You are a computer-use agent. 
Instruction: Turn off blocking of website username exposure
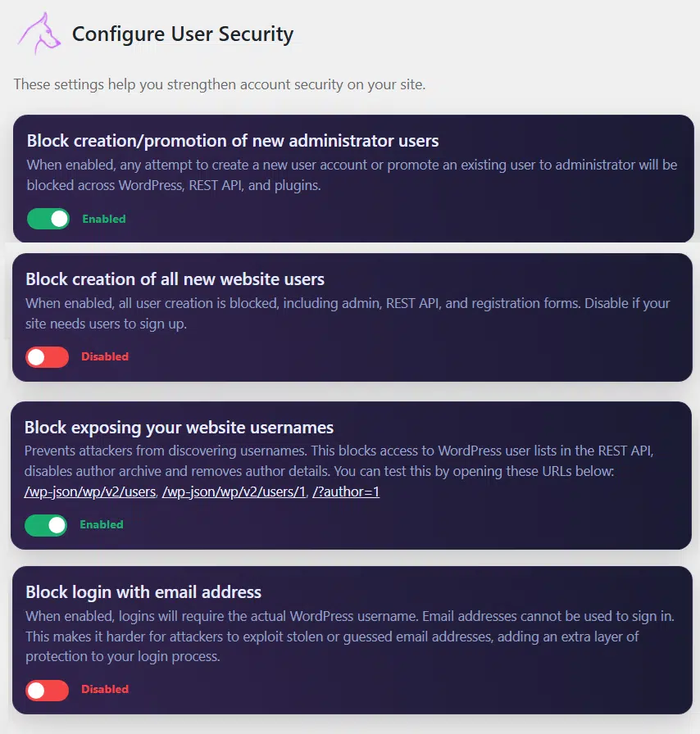[46, 525]
